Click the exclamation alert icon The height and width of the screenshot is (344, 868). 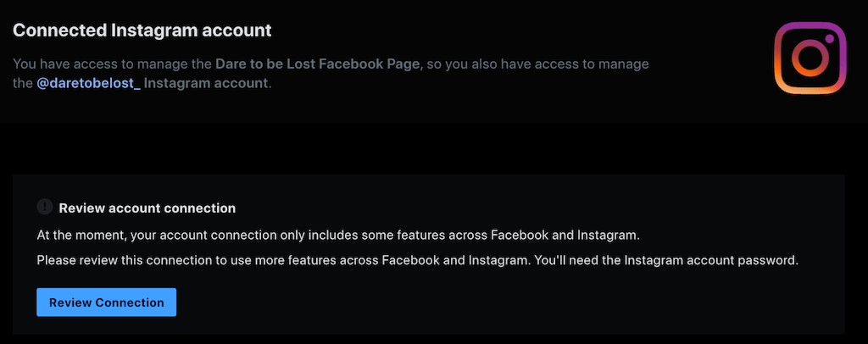[45, 207]
